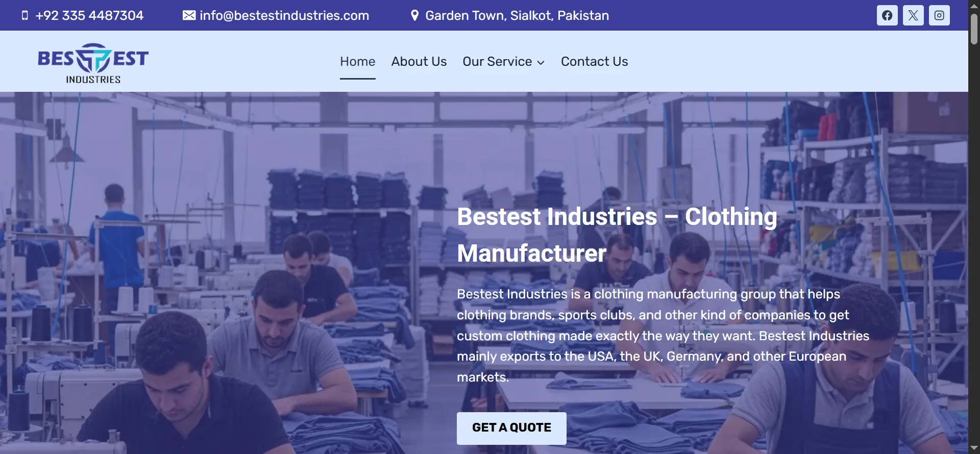Click the scrollbar up arrow
The width and height of the screenshot is (980, 454).
pyautogui.click(x=974, y=5)
